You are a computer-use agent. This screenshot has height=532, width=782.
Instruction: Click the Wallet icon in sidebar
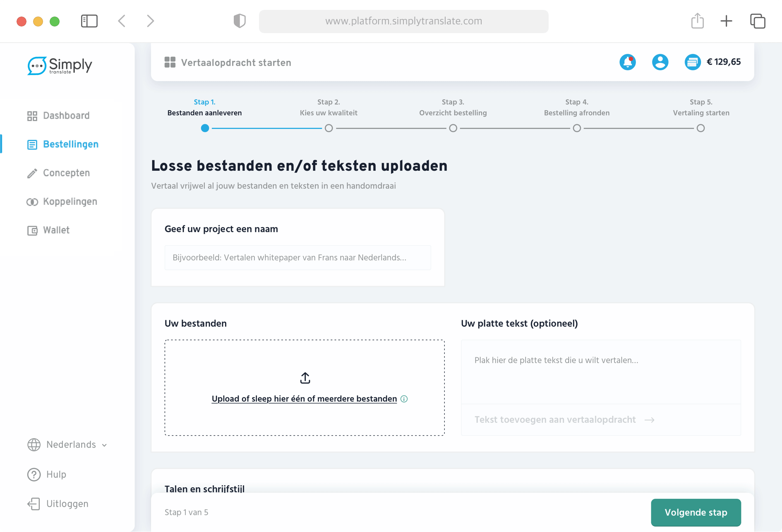pyautogui.click(x=32, y=230)
